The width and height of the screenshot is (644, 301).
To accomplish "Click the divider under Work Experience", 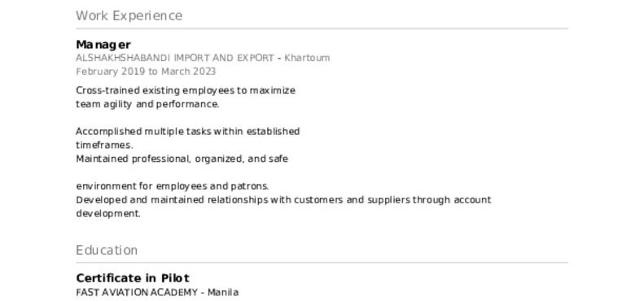I will [322, 28].
